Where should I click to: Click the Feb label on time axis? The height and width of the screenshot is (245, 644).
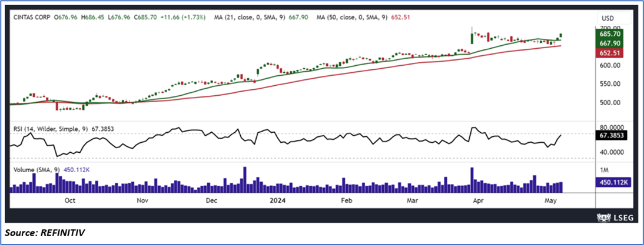coord(347,201)
